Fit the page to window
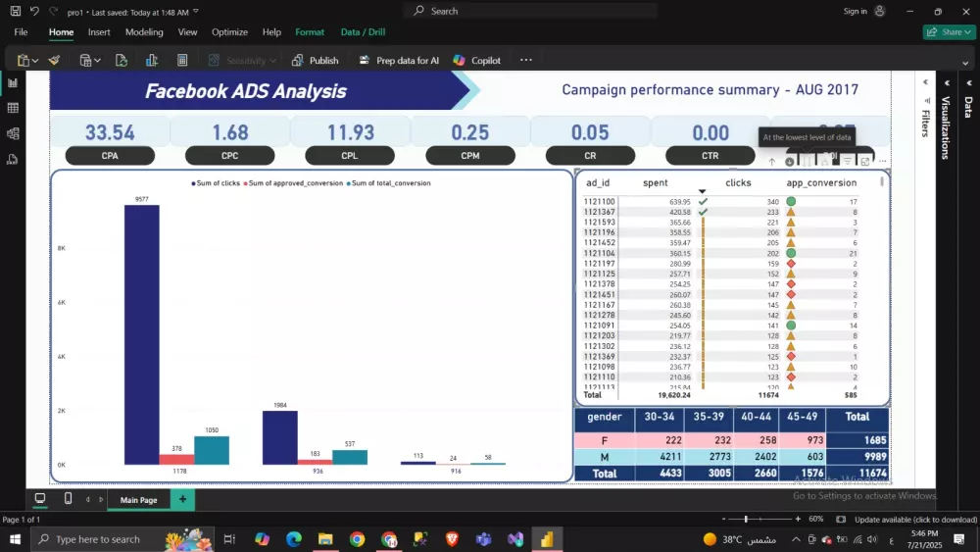980x552 pixels. 841,520
